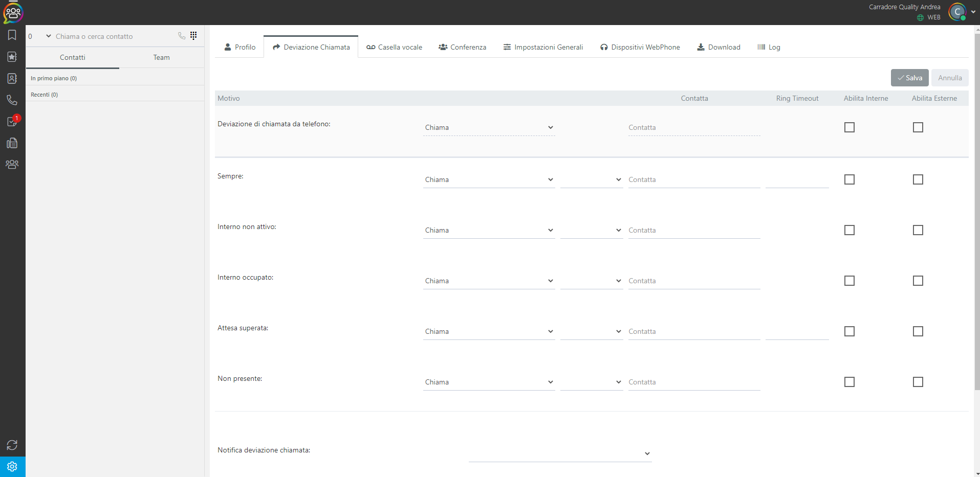
Task: Open the dialpad grid icon
Action: pyautogui.click(x=193, y=35)
